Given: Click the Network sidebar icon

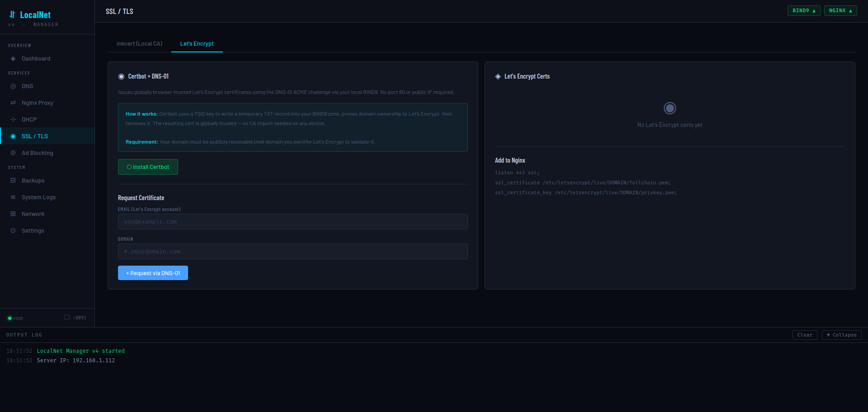Looking at the screenshot, I should coord(13,214).
